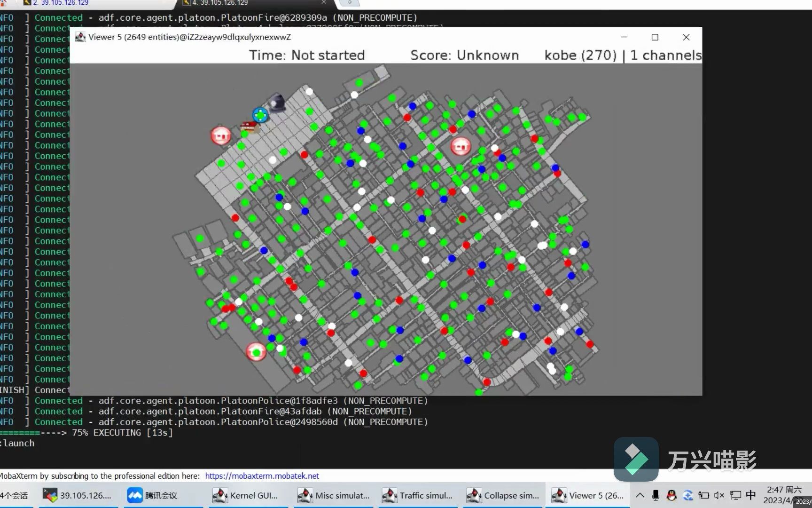Select the refuge icon at map's left edge

click(x=221, y=135)
